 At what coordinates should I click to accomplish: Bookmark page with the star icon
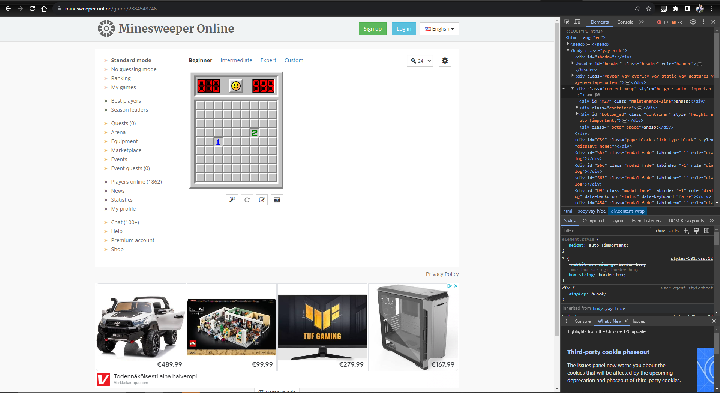tap(648, 8)
